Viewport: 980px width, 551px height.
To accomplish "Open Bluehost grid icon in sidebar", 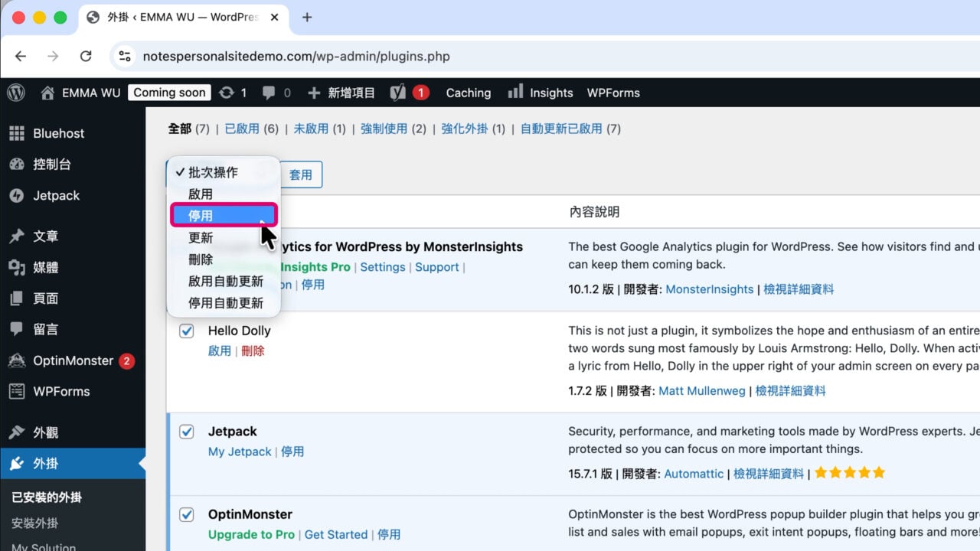I will 17,133.
